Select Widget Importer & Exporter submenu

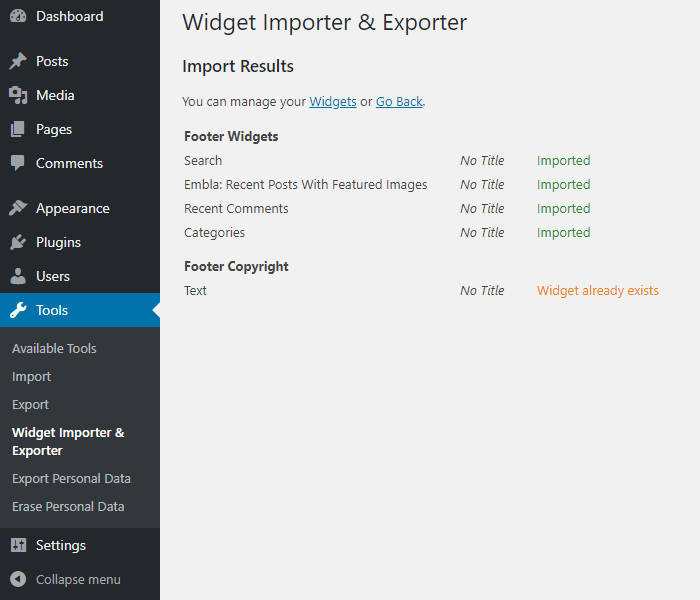point(68,442)
